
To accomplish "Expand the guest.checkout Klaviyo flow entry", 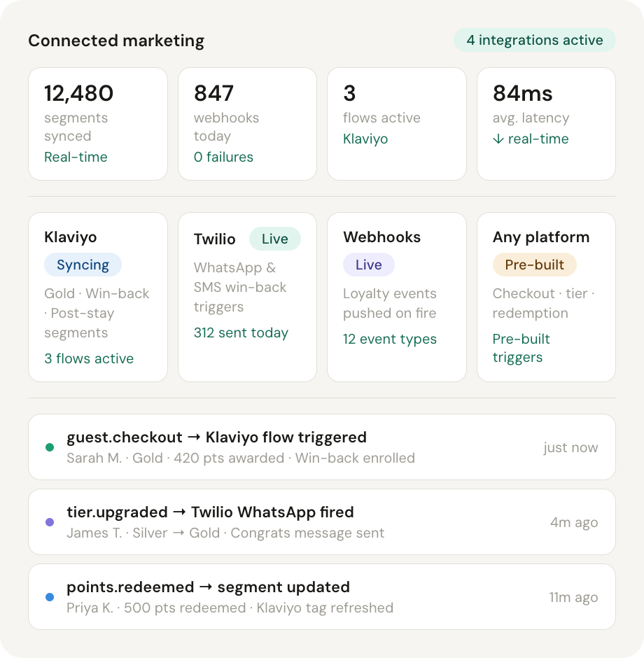I will pyautogui.click(x=322, y=447).
